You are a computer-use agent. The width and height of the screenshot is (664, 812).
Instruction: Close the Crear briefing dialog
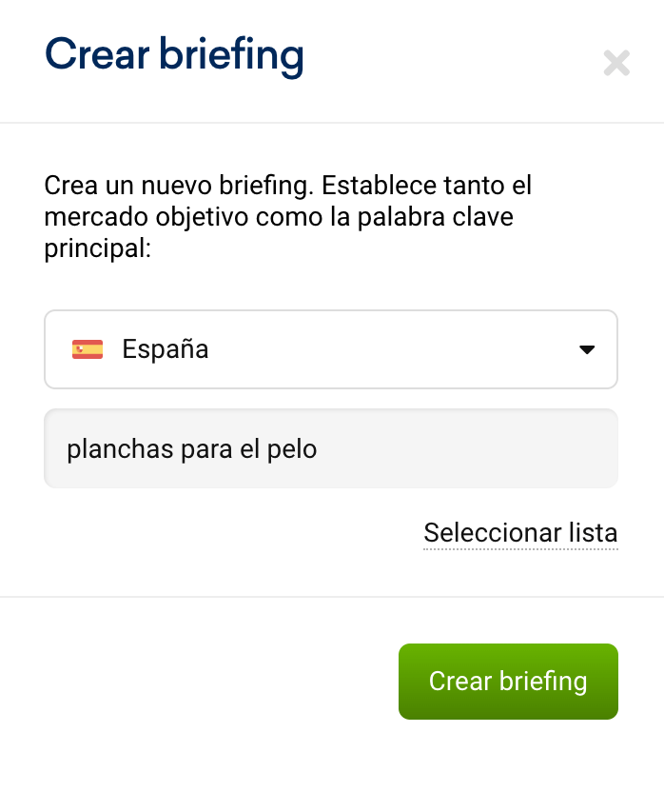[x=616, y=64]
